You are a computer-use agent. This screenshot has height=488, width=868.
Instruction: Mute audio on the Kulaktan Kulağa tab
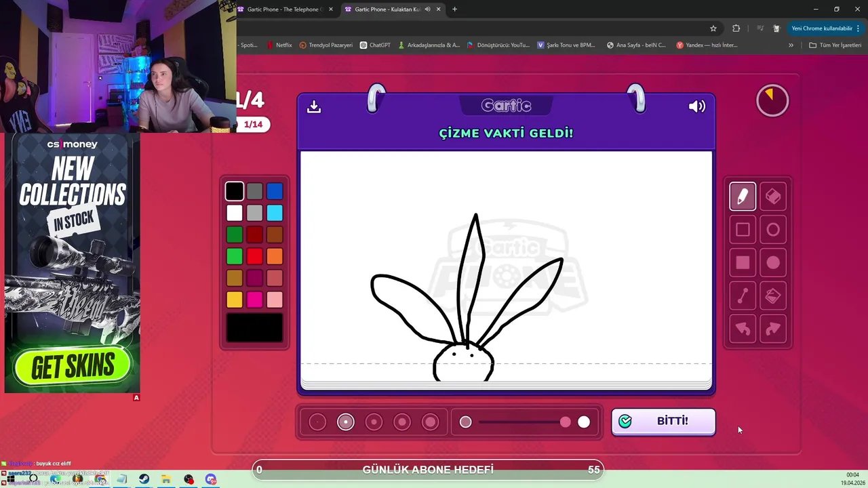[x=427, y=9]
